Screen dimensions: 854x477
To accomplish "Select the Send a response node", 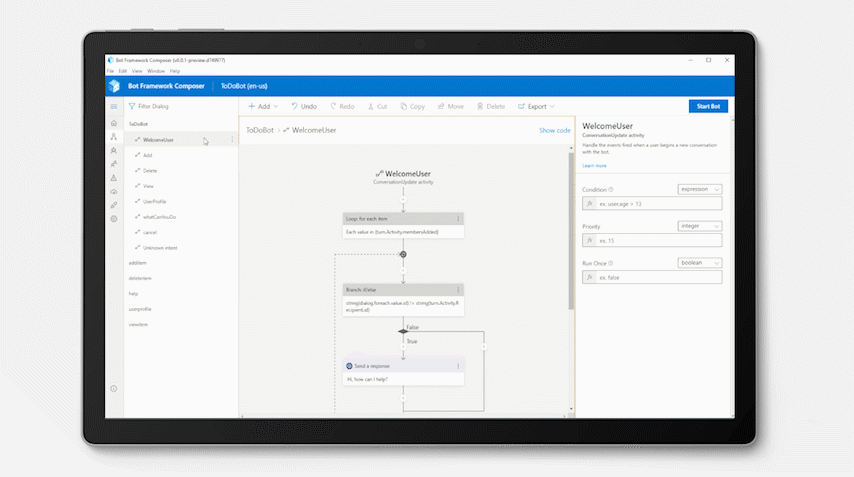I will click(x=403, y=372).
